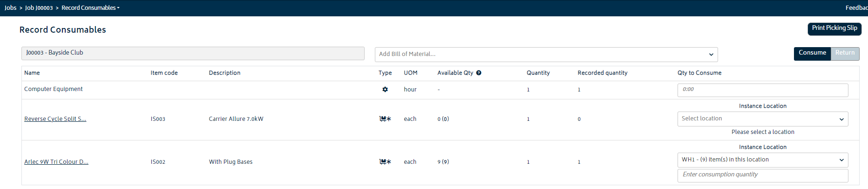Open Feedback in the top bar
Image resolution: width=868 pixels, height=189 pixels.
point(856,8)
